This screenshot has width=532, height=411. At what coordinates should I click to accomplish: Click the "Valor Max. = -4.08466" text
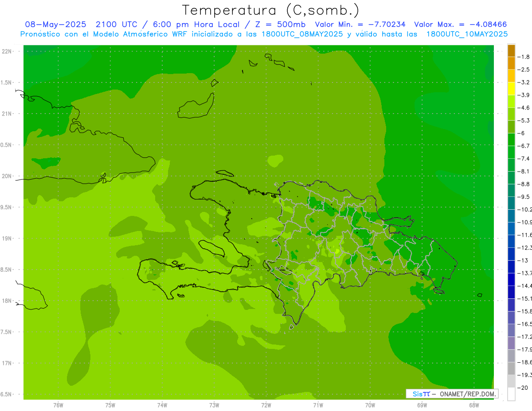click(461, 24)
